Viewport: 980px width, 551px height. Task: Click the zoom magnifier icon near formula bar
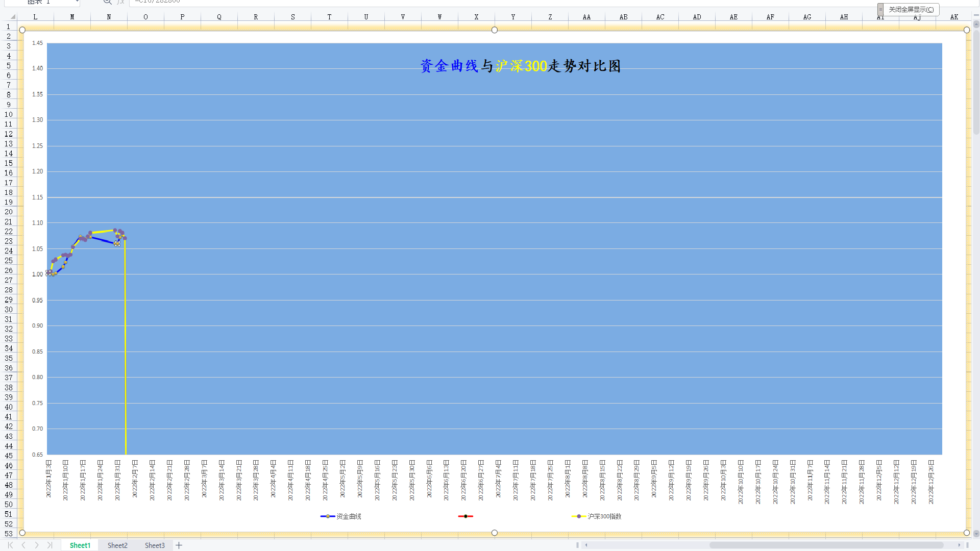[x=107, y=2]
